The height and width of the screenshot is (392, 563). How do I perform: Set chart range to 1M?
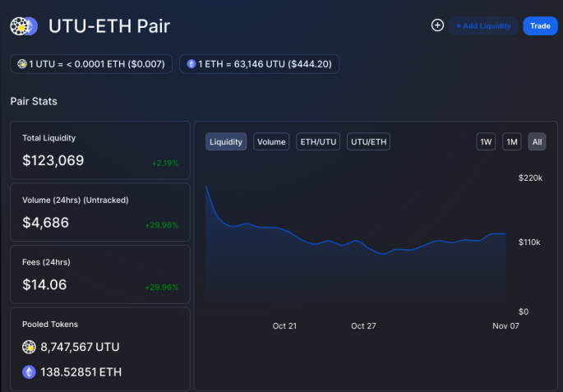click(512, 142)
